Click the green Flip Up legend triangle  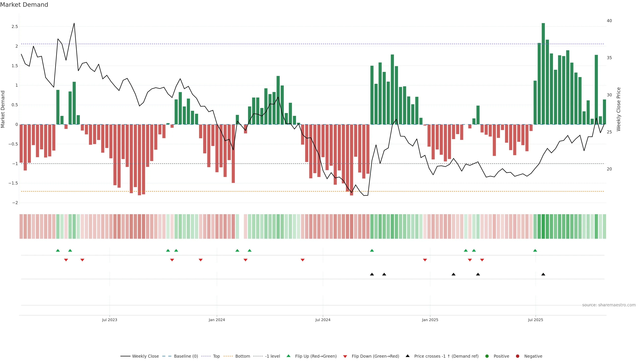click(x=288, y=356)
